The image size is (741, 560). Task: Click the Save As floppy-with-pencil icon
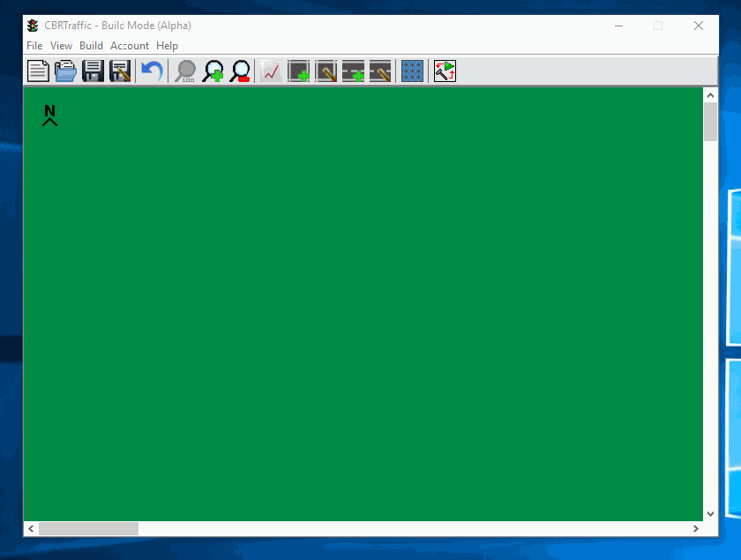click(120, 71)
